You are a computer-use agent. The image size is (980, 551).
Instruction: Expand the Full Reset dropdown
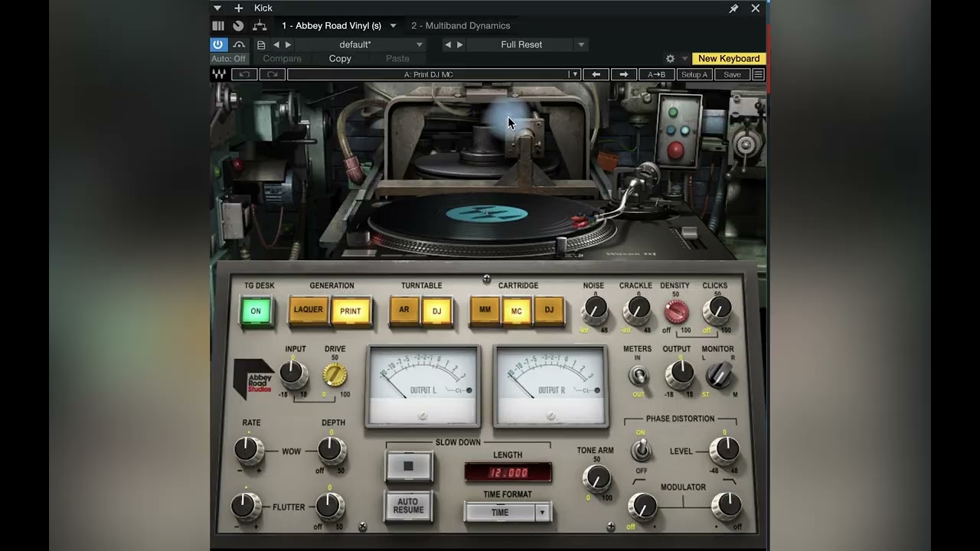click(x=581, y=44)
